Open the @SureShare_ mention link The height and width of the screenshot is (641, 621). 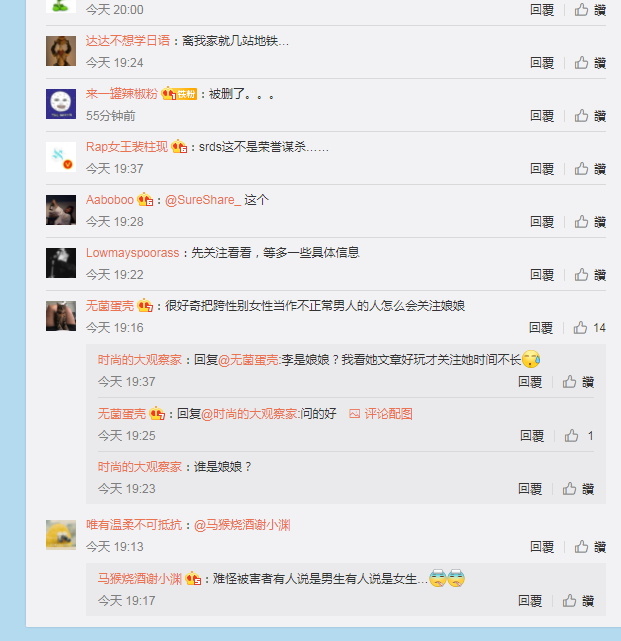point(203,200)
